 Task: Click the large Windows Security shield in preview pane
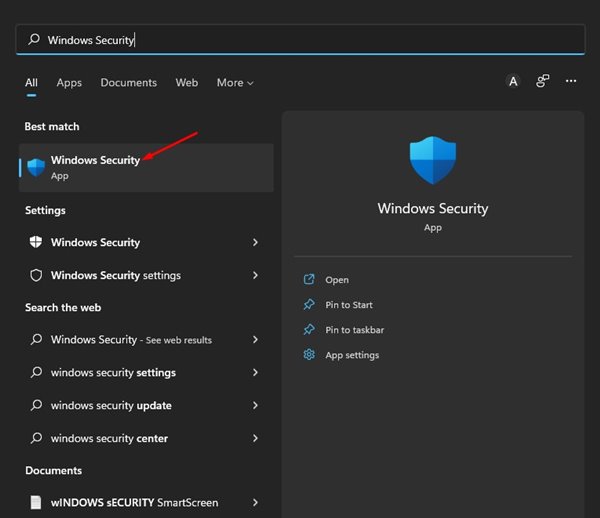click(433, 161)
